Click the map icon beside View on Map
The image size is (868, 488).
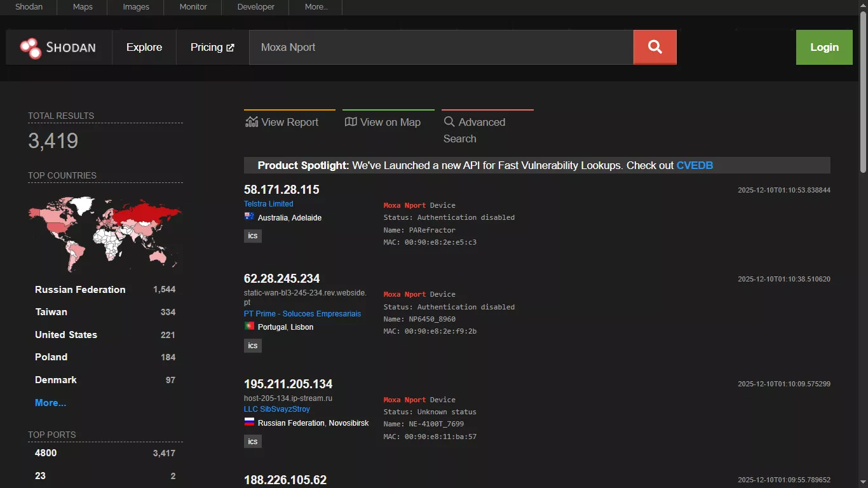tap(350, 121)
